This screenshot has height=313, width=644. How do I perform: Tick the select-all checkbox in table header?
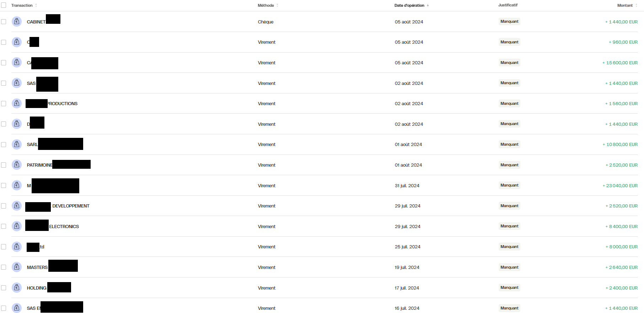click(x=4, y=5)
